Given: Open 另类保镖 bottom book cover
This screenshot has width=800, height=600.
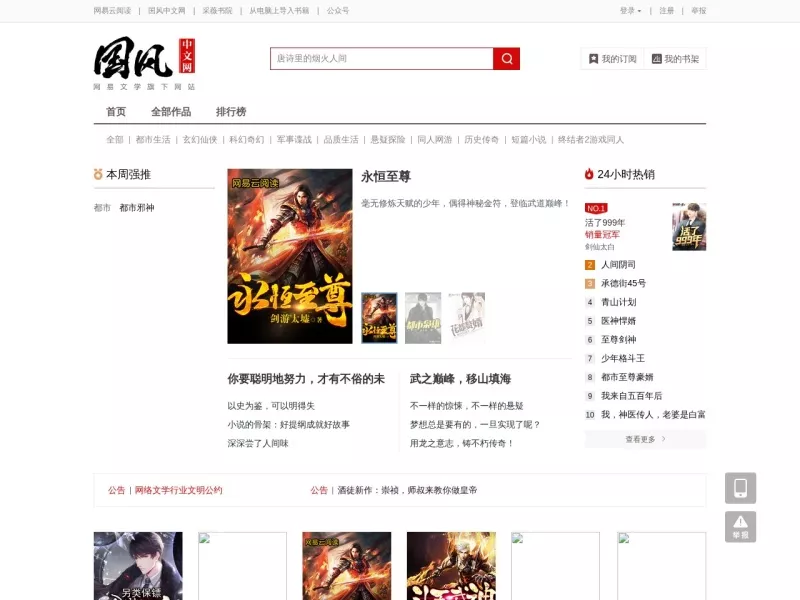Looking at the screenshot, I should [x=138, y=566].
